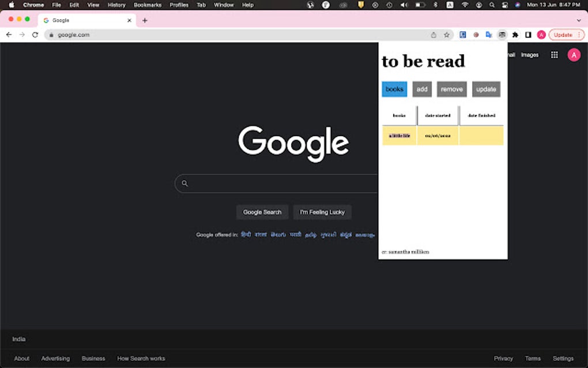Open the History menu

pyautogui.click(x=116, y=5)
